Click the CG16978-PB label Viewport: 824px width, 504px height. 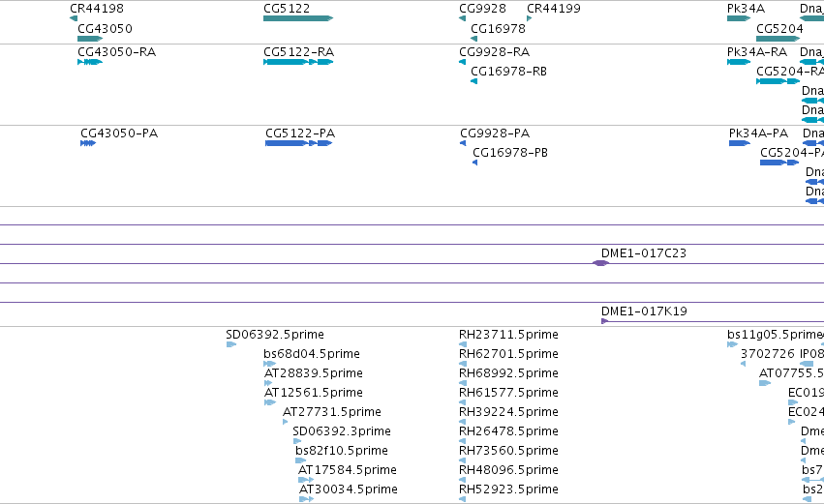pos(509,153)
